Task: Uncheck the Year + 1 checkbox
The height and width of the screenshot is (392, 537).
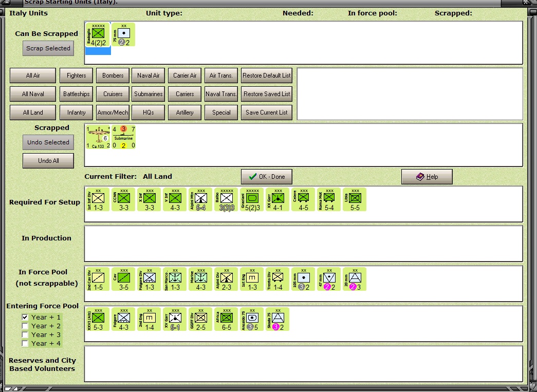Action: (25, 318)
